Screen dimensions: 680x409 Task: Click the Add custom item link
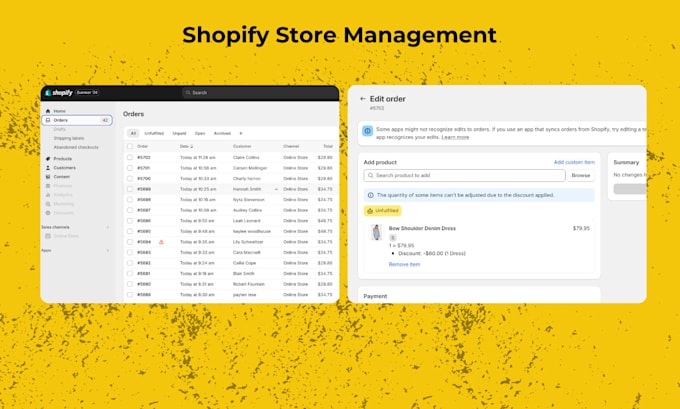coord(574,162)
